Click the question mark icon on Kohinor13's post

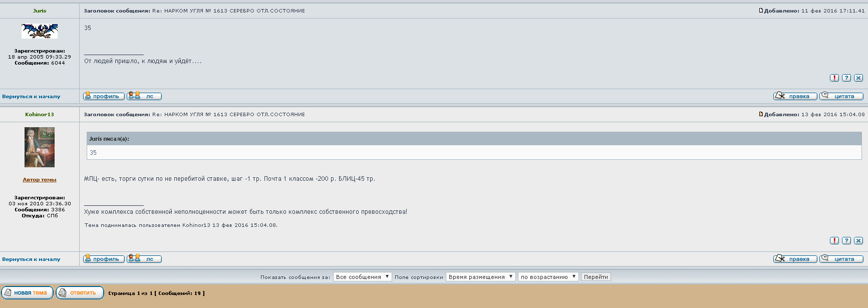pos(846,240)
